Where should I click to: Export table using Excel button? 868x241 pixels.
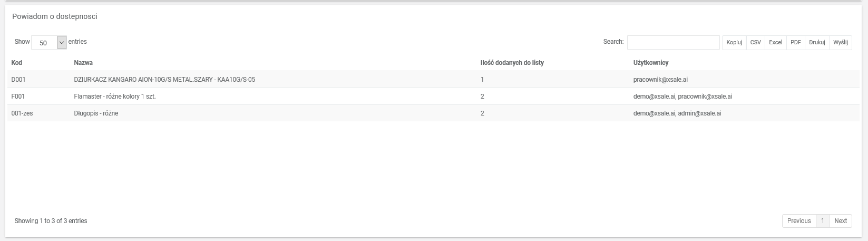[x=775, y=43]
